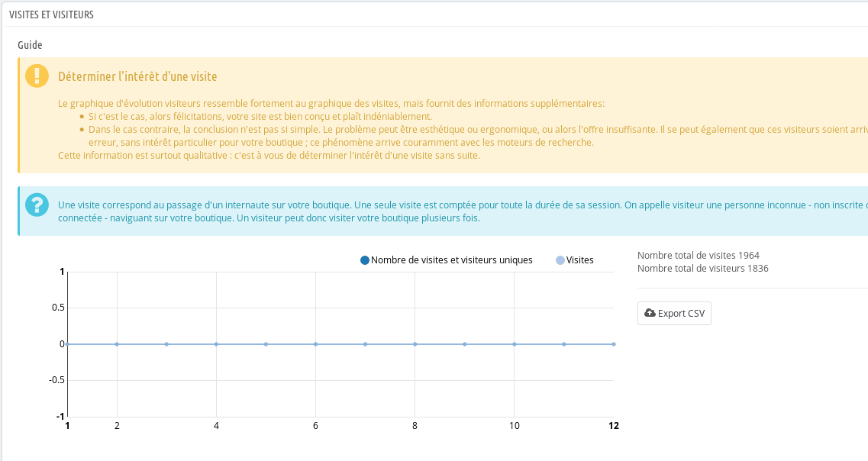Image resolution: width=868 pixels, height=461 pixels.
Task: Click 'Nombre total de visites 1964' text
Action: click(x=698, y=255)
